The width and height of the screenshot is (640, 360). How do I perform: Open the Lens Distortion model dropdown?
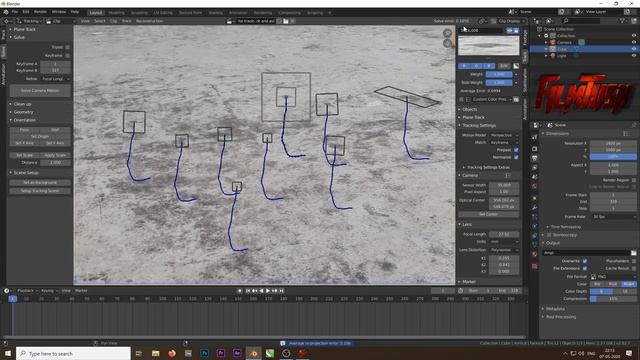[x=504, y=250]
